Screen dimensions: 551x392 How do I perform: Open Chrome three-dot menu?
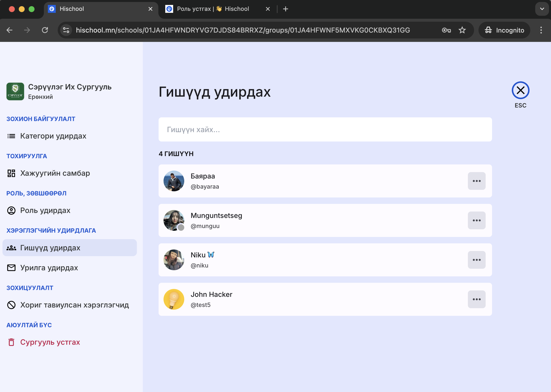541,30
